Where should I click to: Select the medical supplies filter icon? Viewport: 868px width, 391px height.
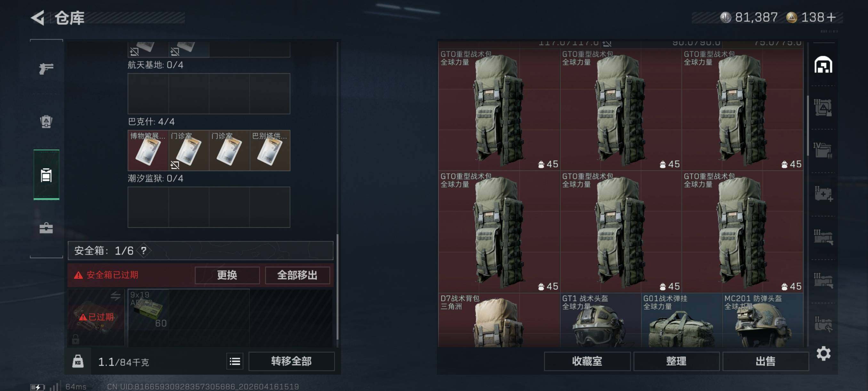[823, 194]
